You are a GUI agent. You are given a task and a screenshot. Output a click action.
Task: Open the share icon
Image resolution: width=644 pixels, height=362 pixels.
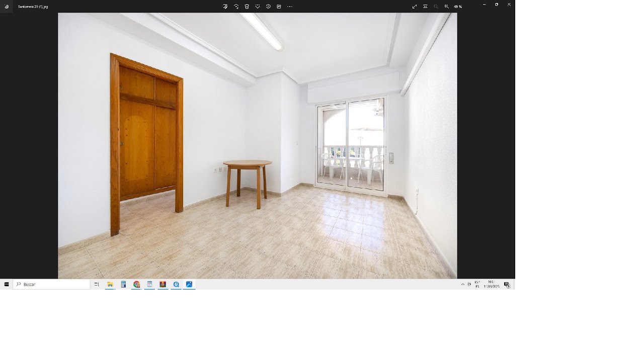(279, 7)
